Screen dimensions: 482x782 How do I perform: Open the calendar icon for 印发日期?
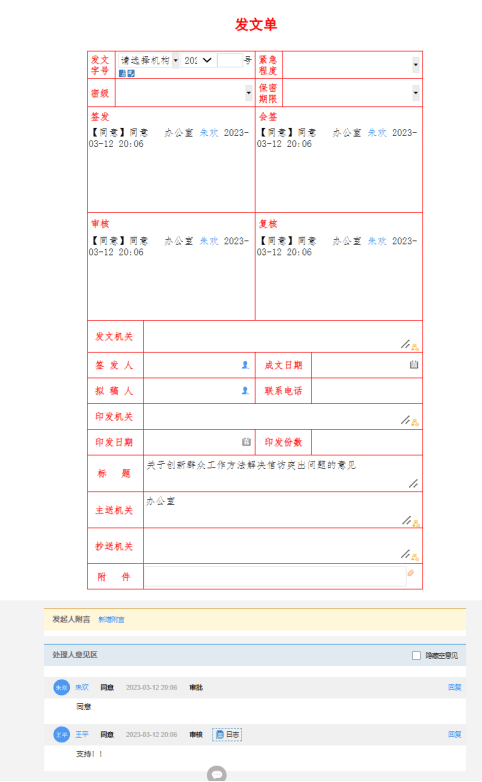[x=246, y=442]
